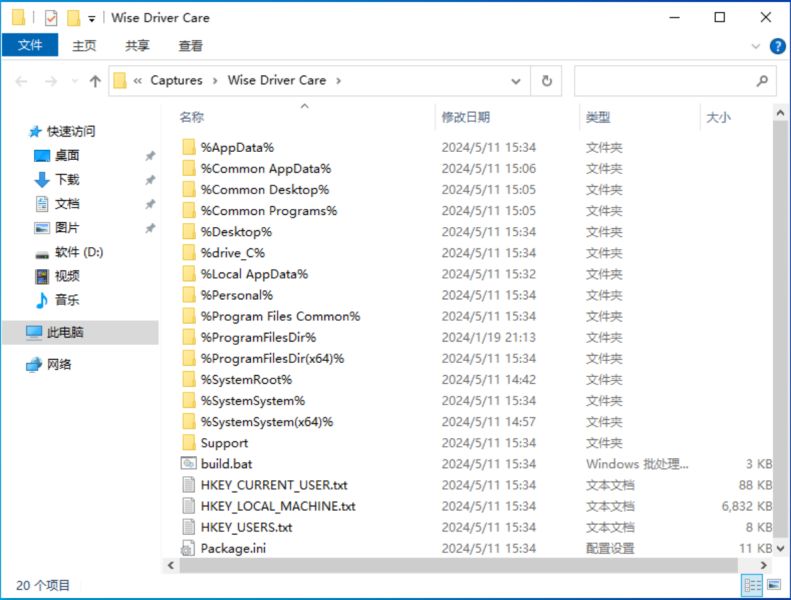Select the %Local AppData% folder
Viewport: 791px width, 600px height.
click(x=254, y=274)
